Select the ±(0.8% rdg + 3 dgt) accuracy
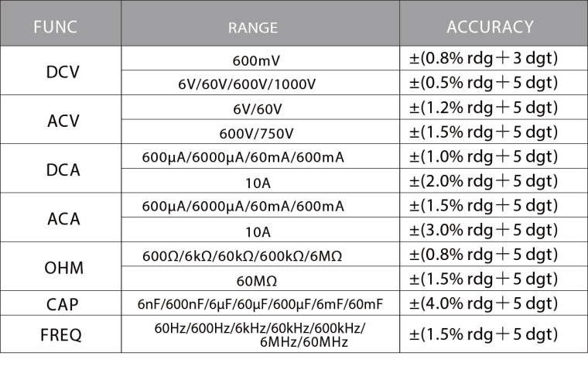Viewport: 588px width, 380px height. click(483, 58)
